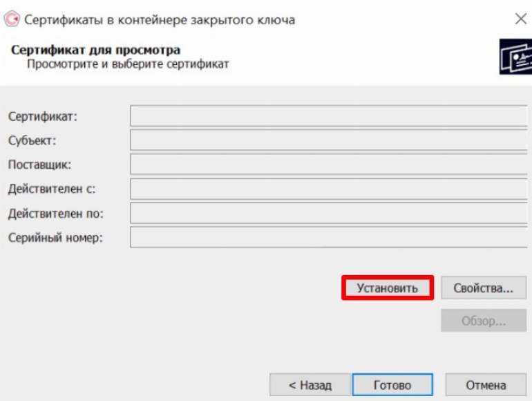Click the heading Сертификат для просмотра
532x401 pixels.
coord(95,50)
